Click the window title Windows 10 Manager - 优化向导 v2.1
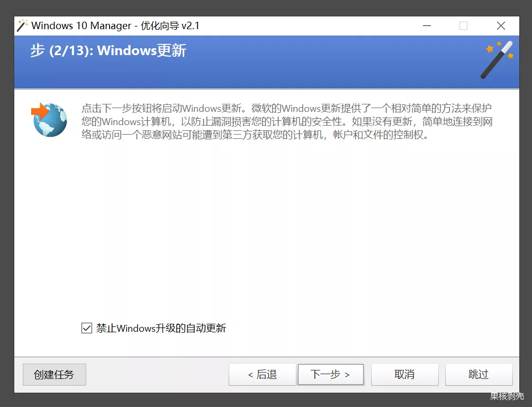 (115, 26)
